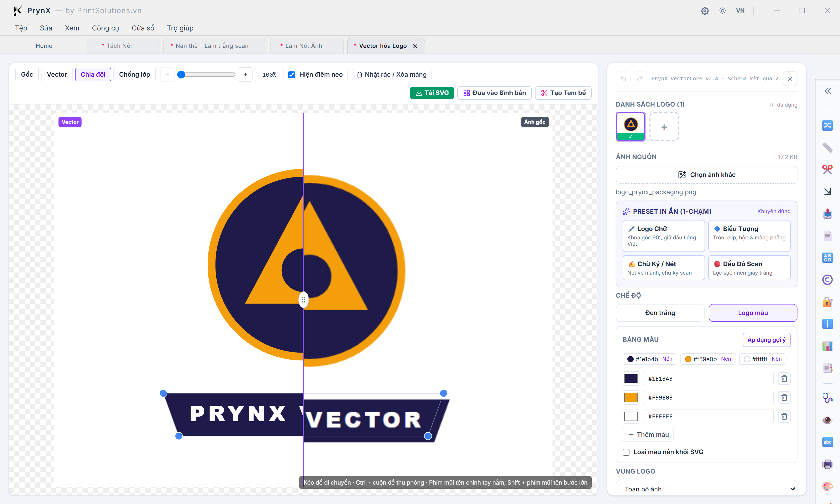Click the shuffle icon in right sidebar
Image resolution: width=840 pixels, height=504 pixels.
pos(827,125)
